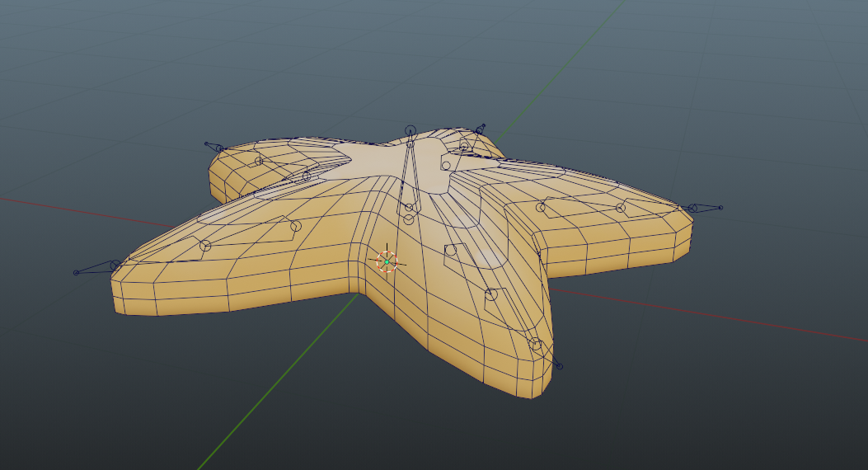Select the middle bone joint on the right arm
The height and width of the screenshot is (470, 868).
click(621, 208)
